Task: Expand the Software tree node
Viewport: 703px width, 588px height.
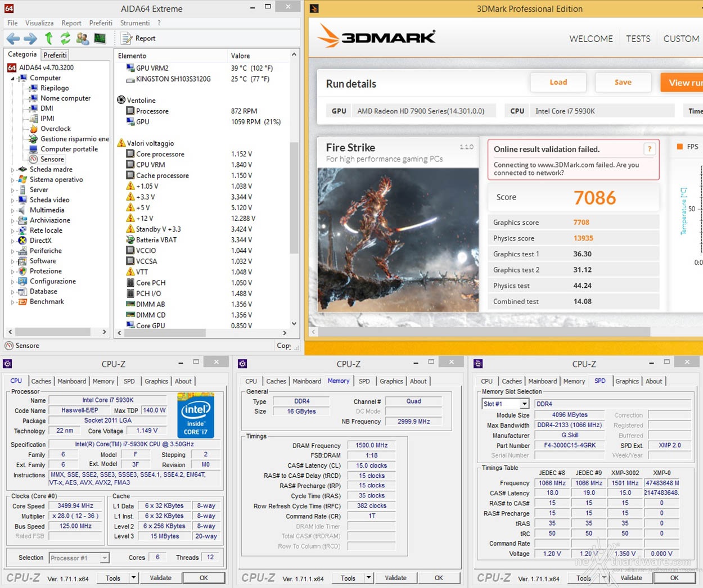Action: (12, 261)
